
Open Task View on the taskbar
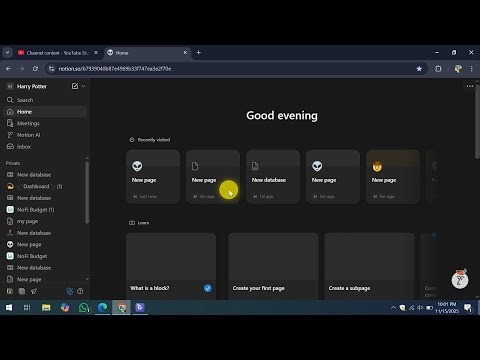pos(27,308)
